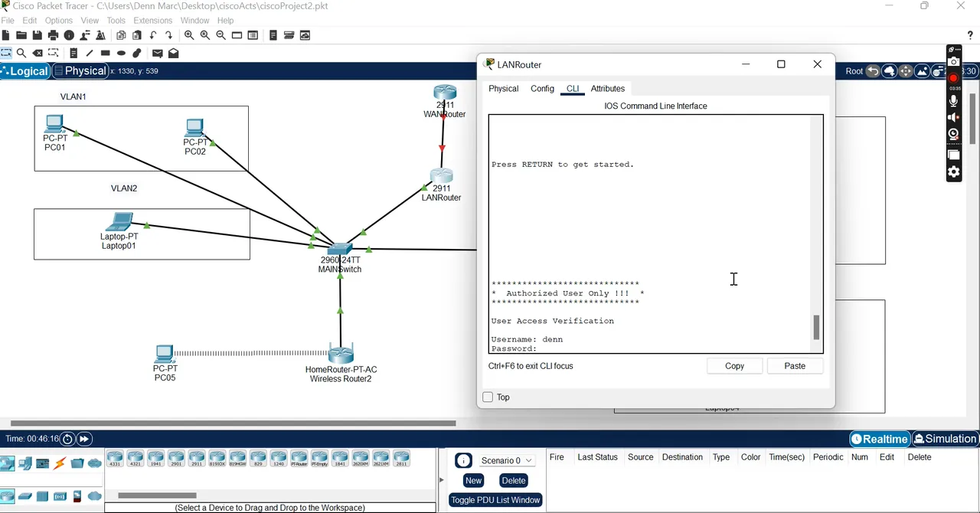Switch to Logical workspace view

(x=25, y=71)
